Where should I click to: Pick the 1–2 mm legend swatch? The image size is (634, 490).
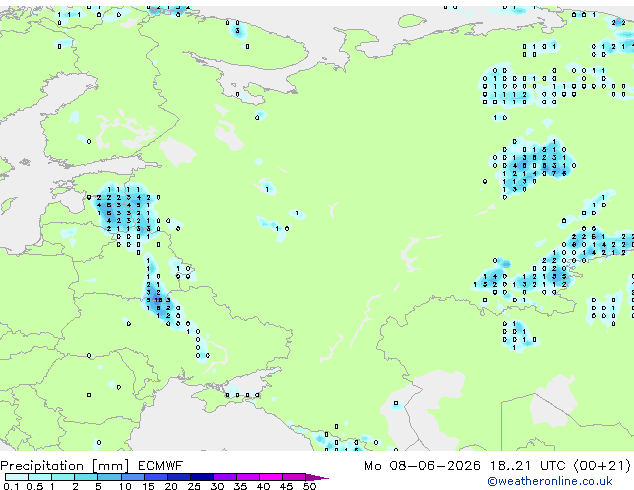pos(63,477)
